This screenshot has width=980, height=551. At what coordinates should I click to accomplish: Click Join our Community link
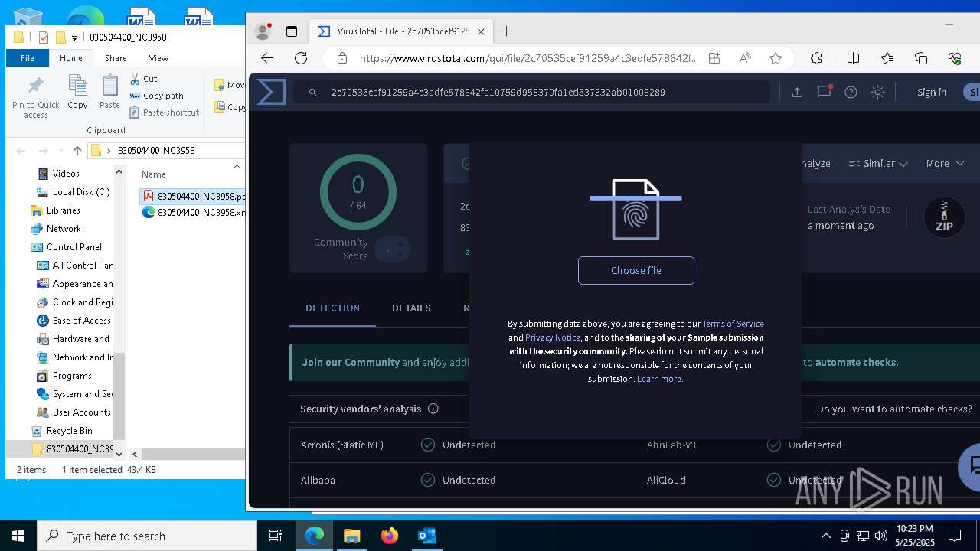click(351, 362)
